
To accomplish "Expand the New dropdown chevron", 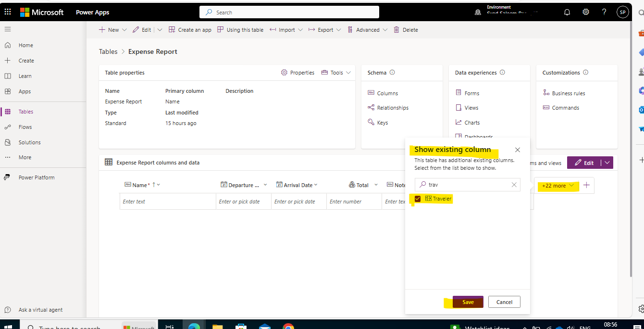I will click(x=124, y=30).
